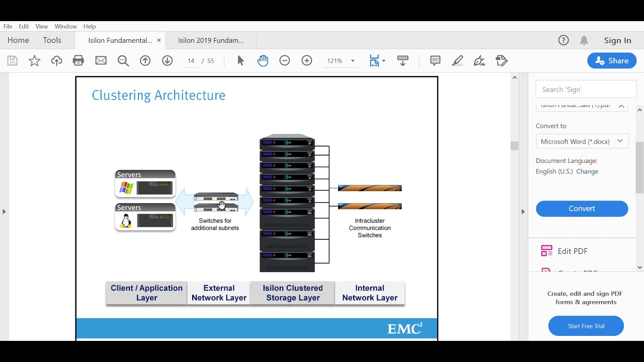Image resolution: width=644 pixels, height=362 pixels.
Task: Click Switches for additional subnets text
Action: tap(215, 224)
